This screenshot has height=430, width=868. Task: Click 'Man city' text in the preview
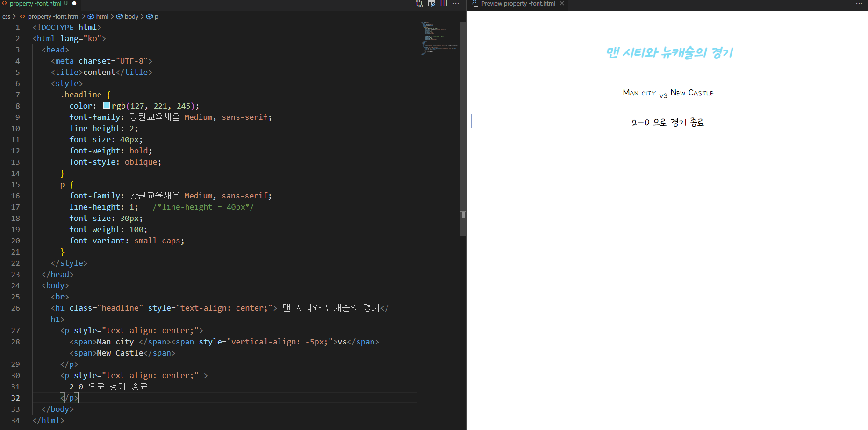point(639,93)
